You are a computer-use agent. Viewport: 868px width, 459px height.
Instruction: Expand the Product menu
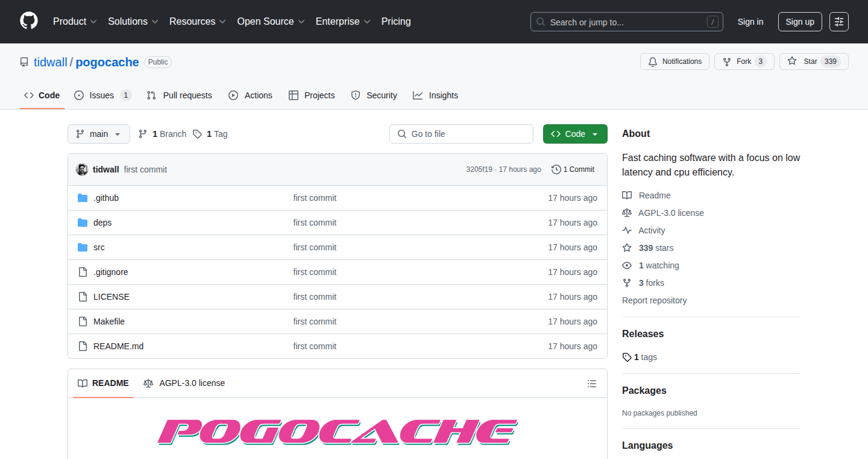75,21
